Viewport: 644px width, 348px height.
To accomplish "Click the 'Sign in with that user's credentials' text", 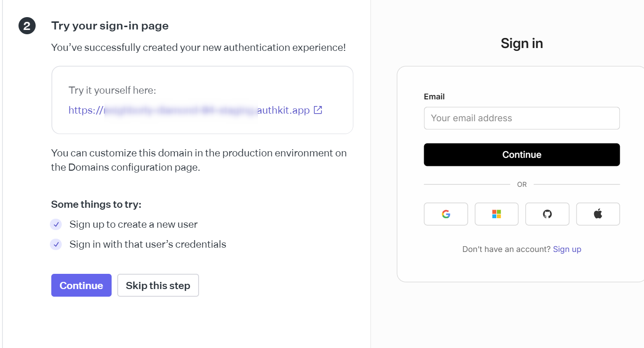I will click(x=148, y=244).
